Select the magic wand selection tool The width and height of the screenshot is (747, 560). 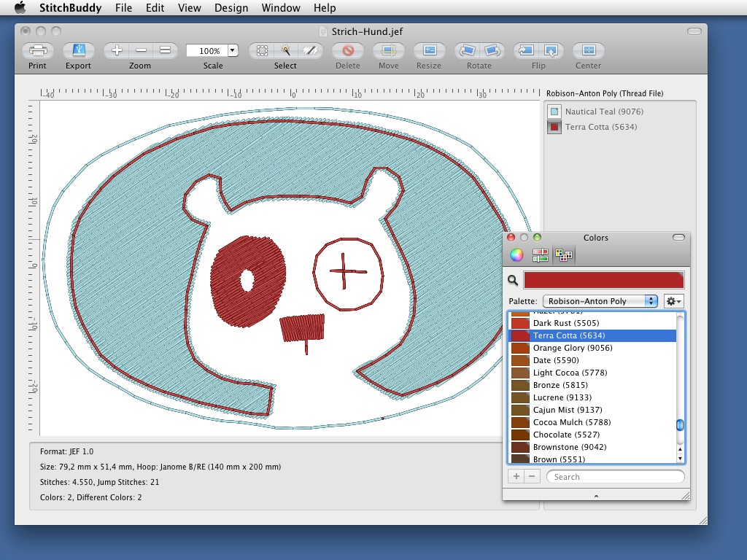click(286, 51)
